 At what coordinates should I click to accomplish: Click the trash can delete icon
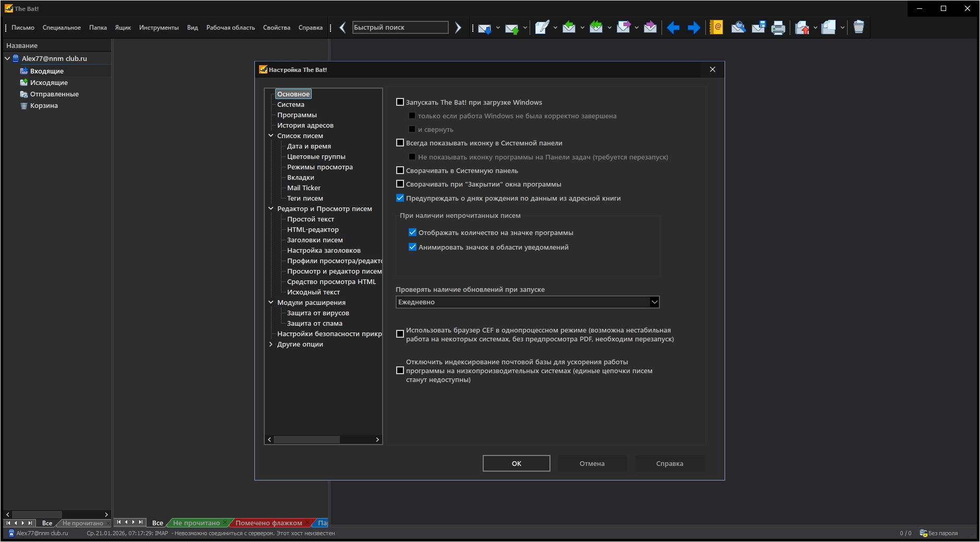(859, 28)
